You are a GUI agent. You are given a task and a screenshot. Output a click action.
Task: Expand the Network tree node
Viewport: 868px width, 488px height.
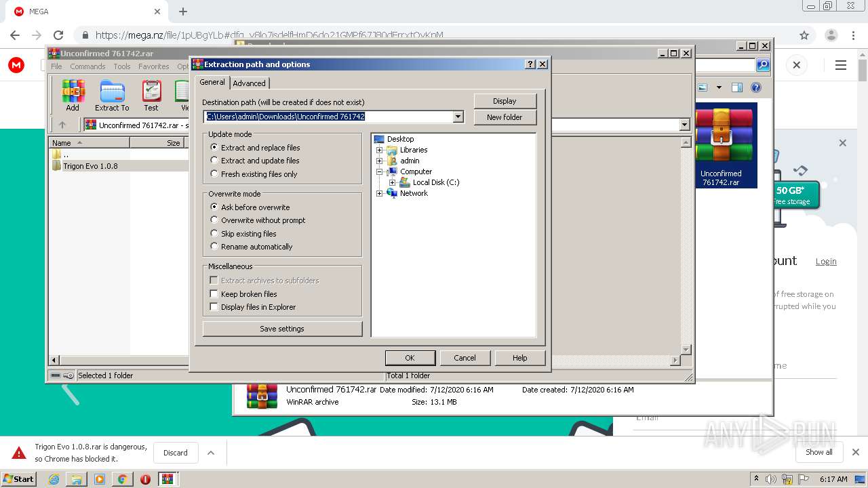pyautogui.click(x=380, y=193)
